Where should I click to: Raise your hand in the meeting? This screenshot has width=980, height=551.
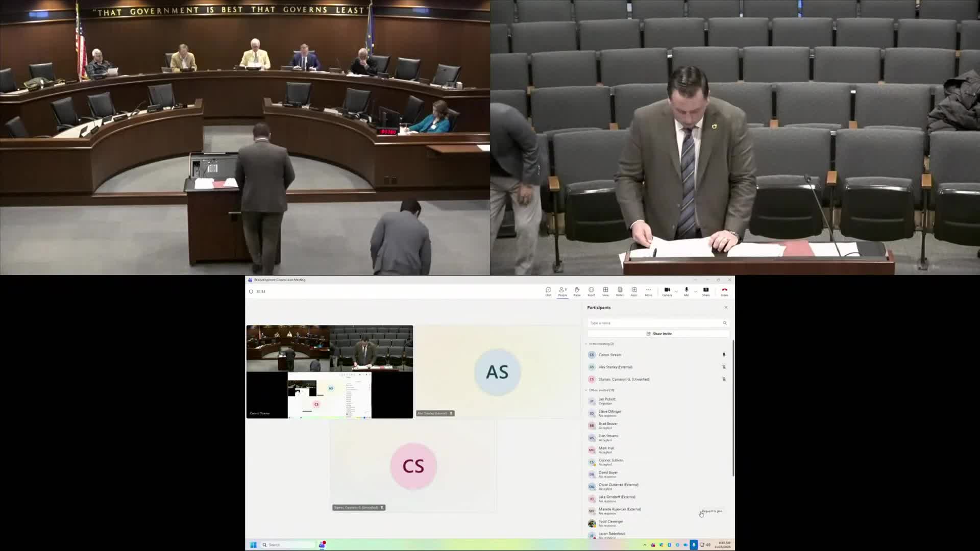point(577,291)
